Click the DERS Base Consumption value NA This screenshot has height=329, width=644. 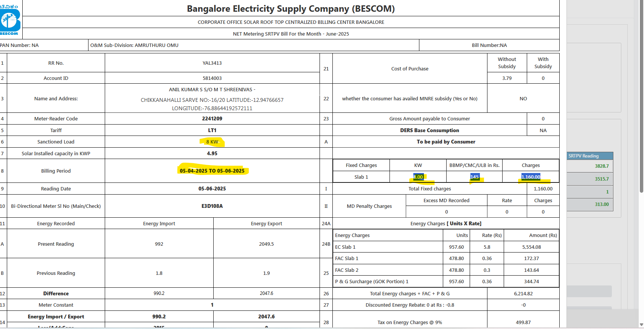pos(543,131)
